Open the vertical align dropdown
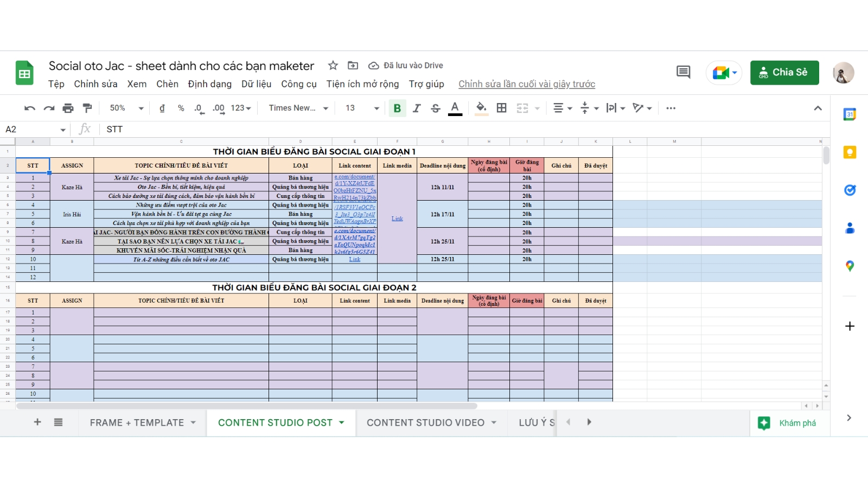This screenshot has height=488, width=868. [x=589, y=108]
